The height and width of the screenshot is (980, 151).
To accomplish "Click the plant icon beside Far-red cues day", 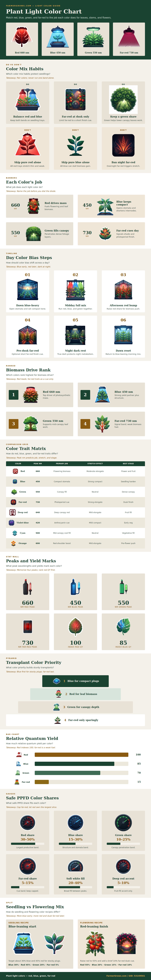I will coord(105,234).
